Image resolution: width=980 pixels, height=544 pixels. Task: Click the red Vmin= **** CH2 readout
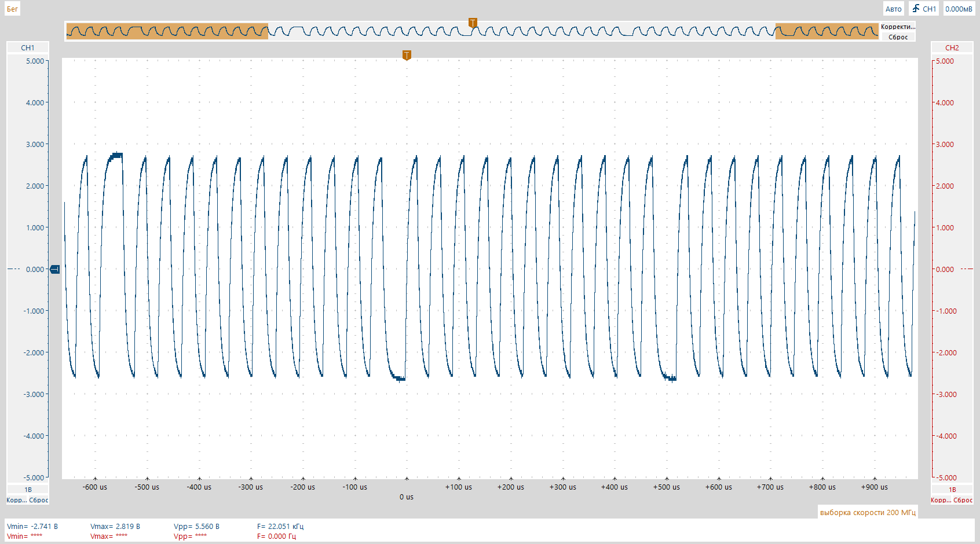24,536
